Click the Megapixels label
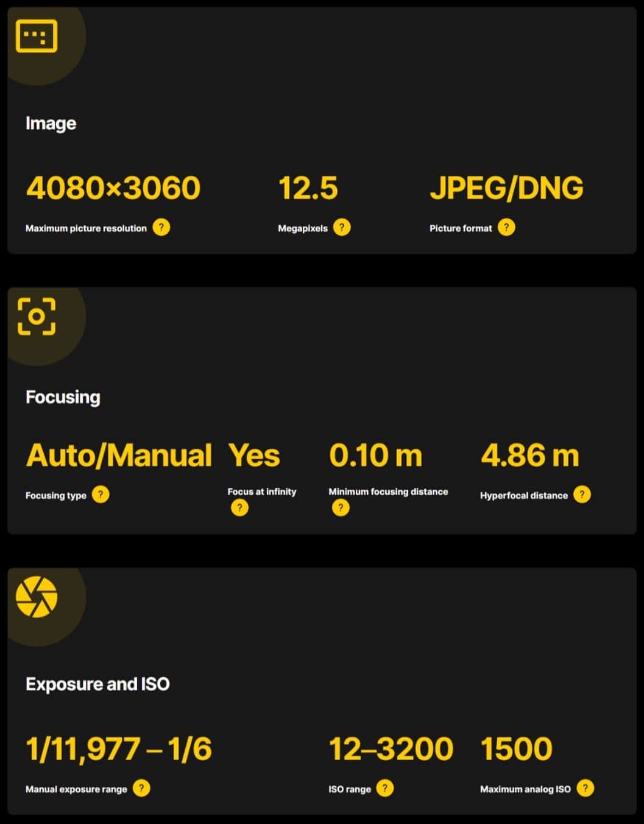The width and height of the screenshot is (644, 824). pos(303,228)
